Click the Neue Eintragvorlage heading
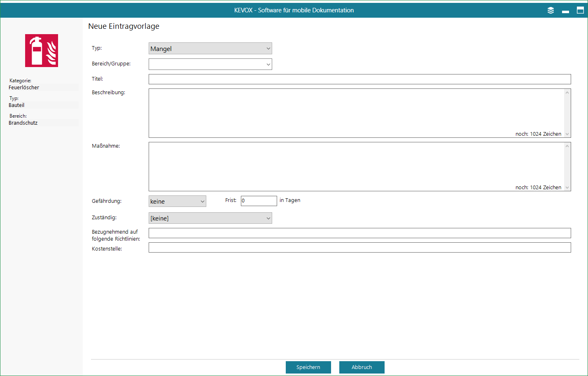The image size is (588, 376). 124,26
